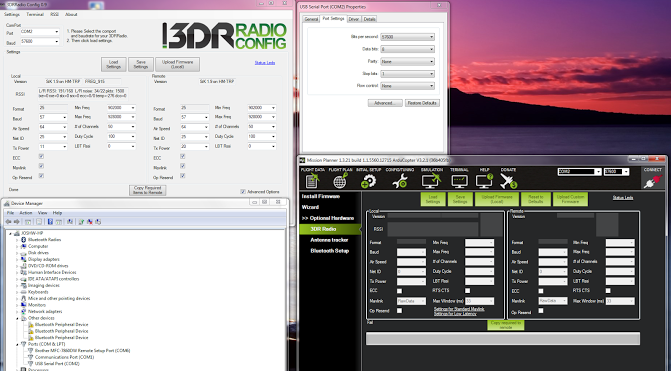The height and width of the screenshot is (371, 671).
Task: Toggle Local ECC checkbox in 3DRRadio Config
Action: [x=41, y=157]
